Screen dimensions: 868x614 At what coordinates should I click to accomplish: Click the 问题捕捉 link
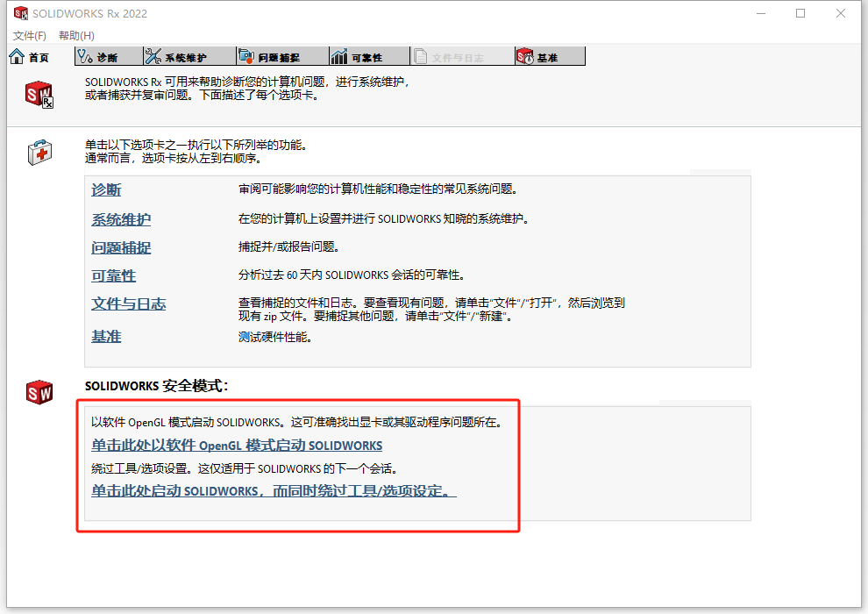pos(120,247)
